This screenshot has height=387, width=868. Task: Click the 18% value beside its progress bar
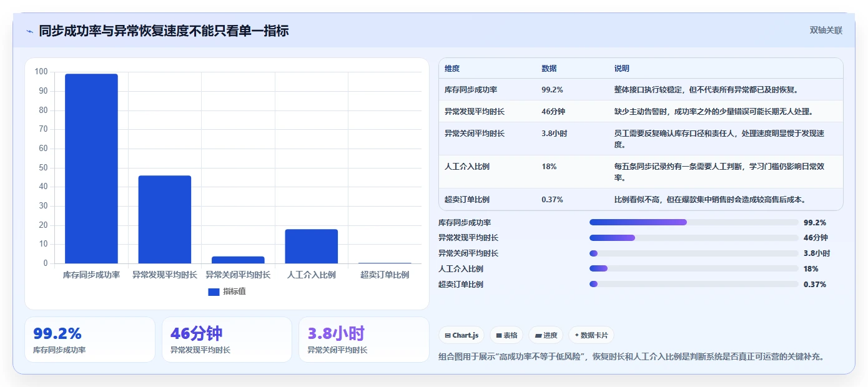811,269
